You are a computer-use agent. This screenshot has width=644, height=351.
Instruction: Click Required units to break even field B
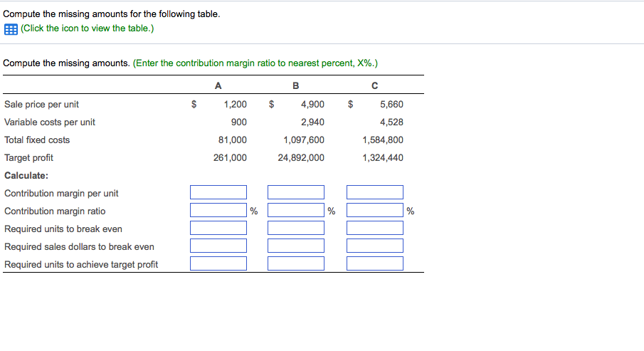tap(296, 228)
